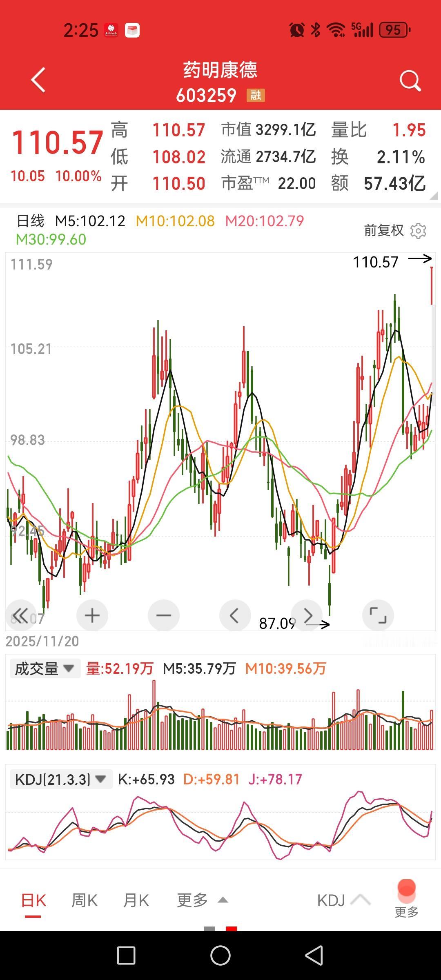This screenshot has height=980, width=441.
Task: Tap current price 110.57
Action: click(x=58, y=143)
